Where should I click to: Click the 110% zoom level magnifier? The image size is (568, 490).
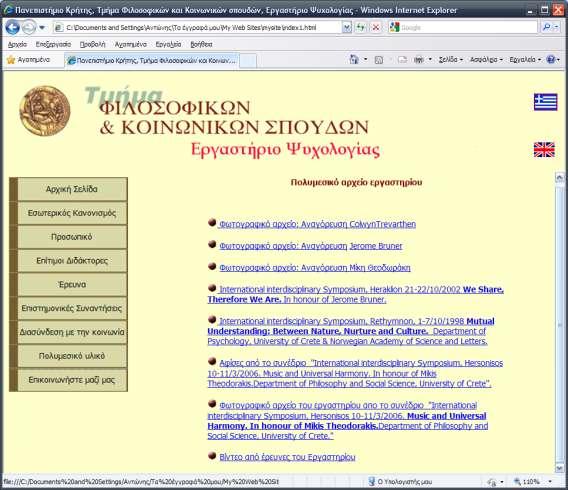pos(517,481)
